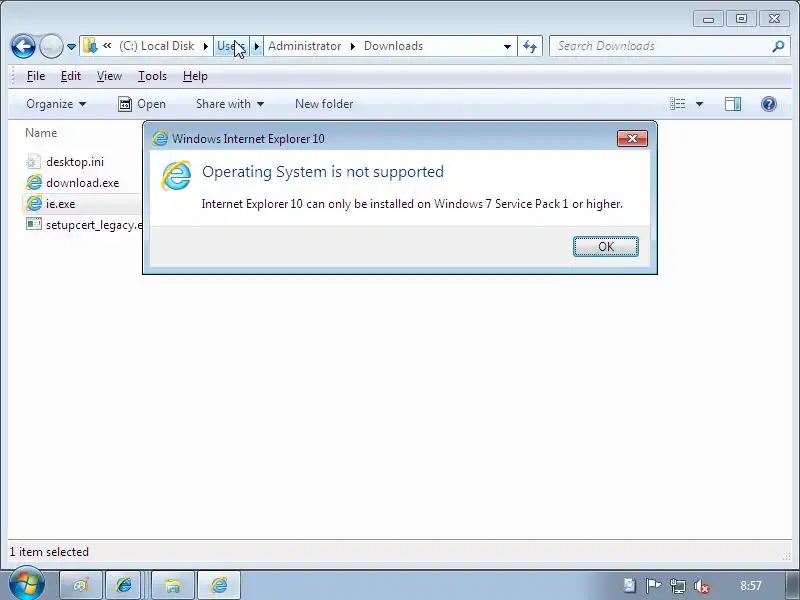Click the Users breadcrumb segment
The height and width of the screenshot is (600, 800).
pyautogui.click(x=231, y=46)
